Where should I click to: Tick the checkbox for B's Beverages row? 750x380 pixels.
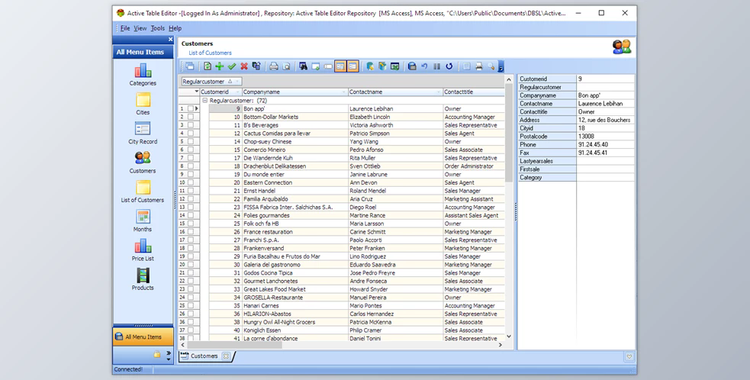pyautogui.click(x=190, y=125)
